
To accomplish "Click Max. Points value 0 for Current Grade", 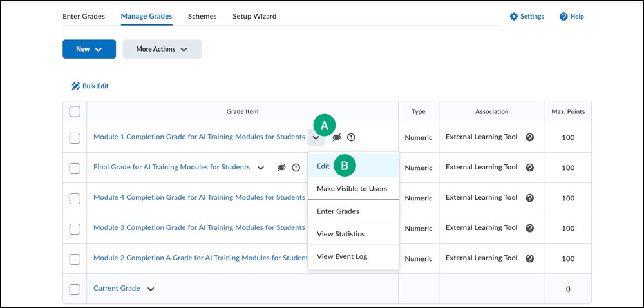I will (x=568, y=289).
